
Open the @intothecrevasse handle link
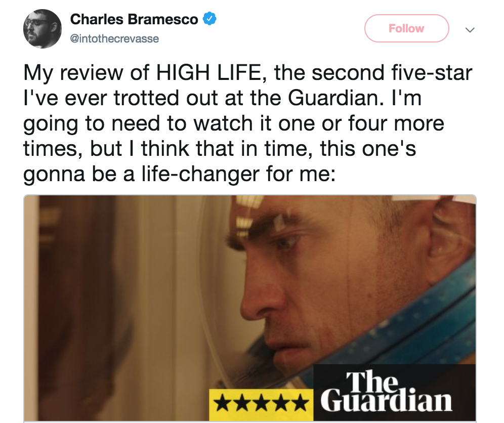coord(114,39)
